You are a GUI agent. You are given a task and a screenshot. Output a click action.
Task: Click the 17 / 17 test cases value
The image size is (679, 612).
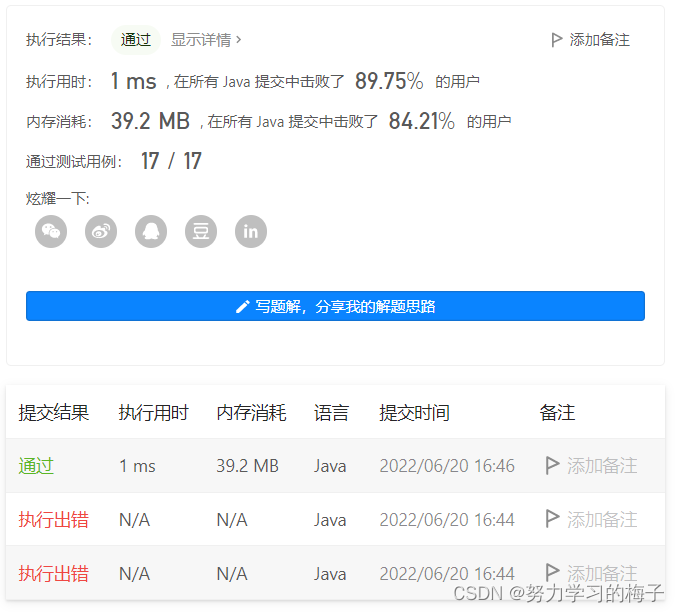(171, 161)
